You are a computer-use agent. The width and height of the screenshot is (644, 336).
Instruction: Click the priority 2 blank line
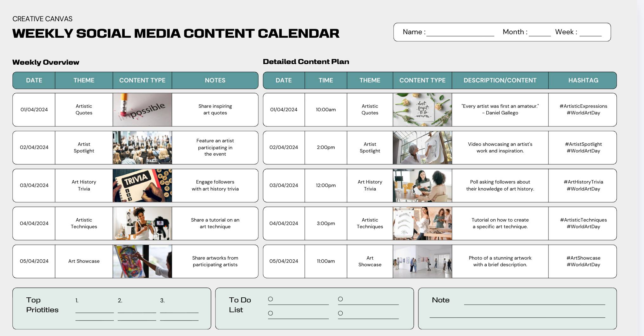point(137,313)
